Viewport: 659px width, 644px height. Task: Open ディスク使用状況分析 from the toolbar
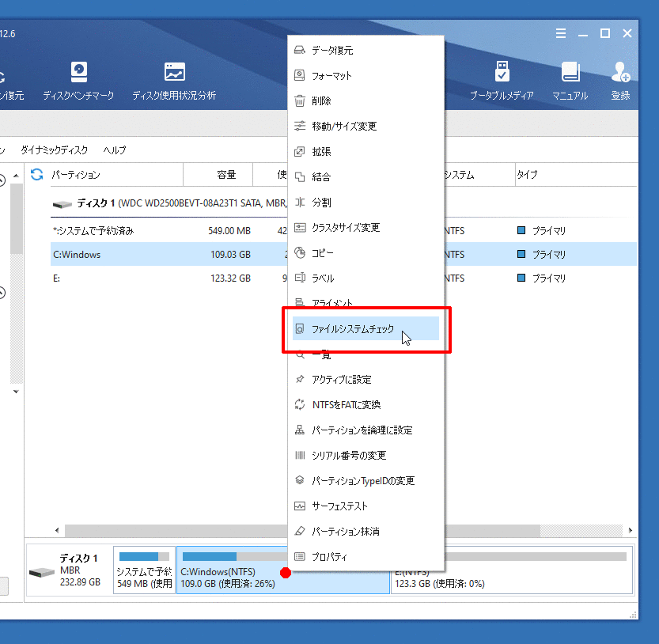[x=174, y=73]
